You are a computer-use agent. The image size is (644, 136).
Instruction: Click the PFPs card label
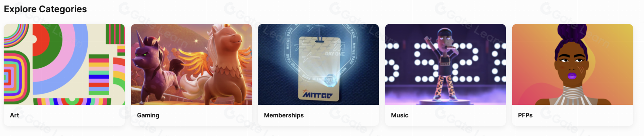[525, 115]
